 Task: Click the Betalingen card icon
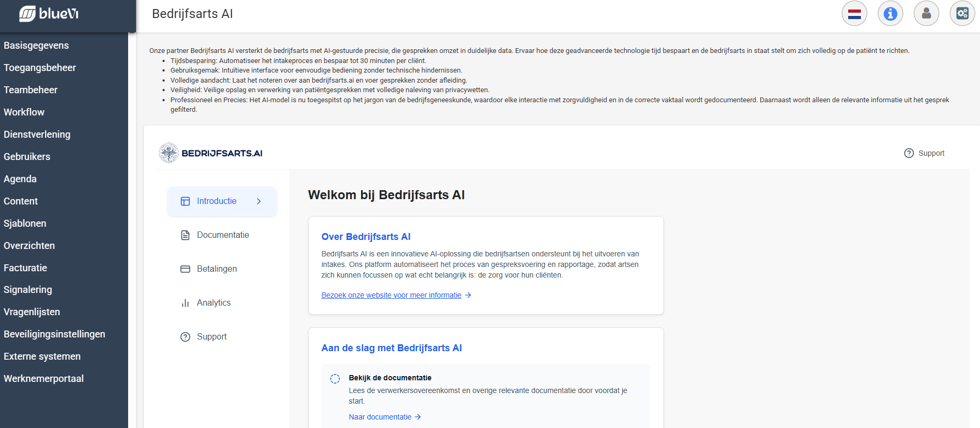(x=185, y=269)
